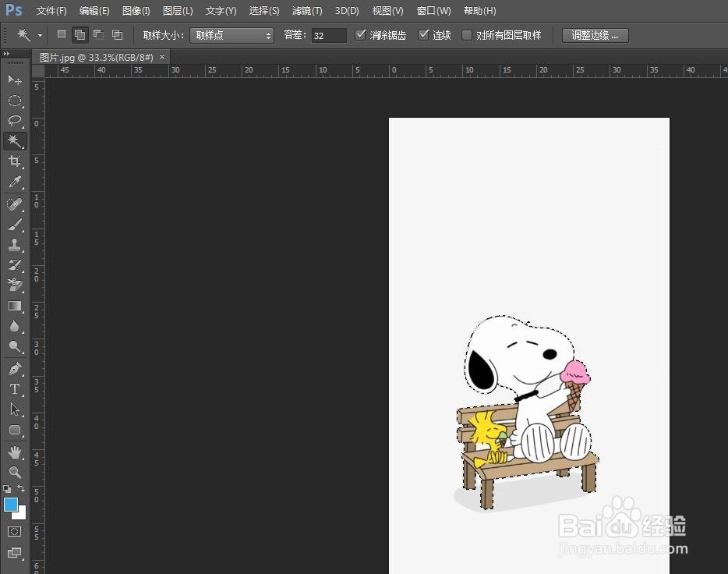728x574 pixels.
Task: Choose Subtract from selection mode
Action: tap(98, 34)
